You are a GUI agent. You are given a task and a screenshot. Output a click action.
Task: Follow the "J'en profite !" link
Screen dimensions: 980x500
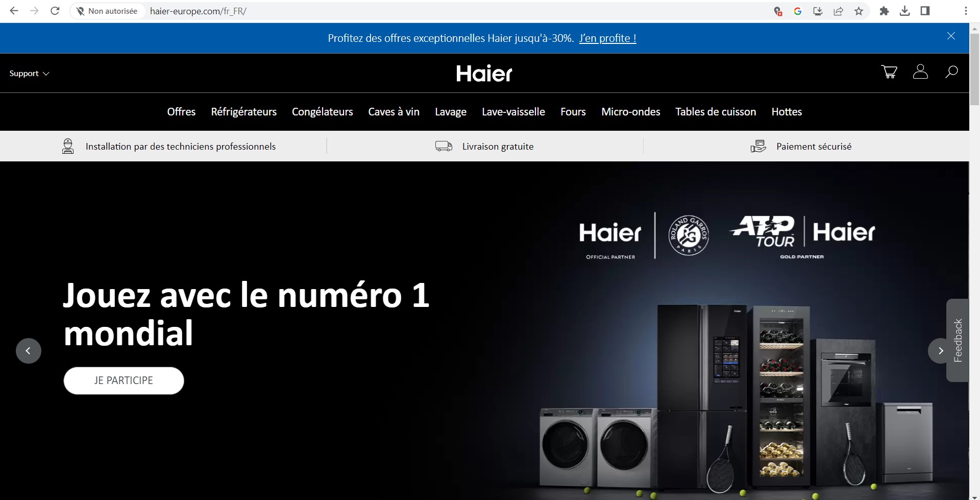coord(607,38)
